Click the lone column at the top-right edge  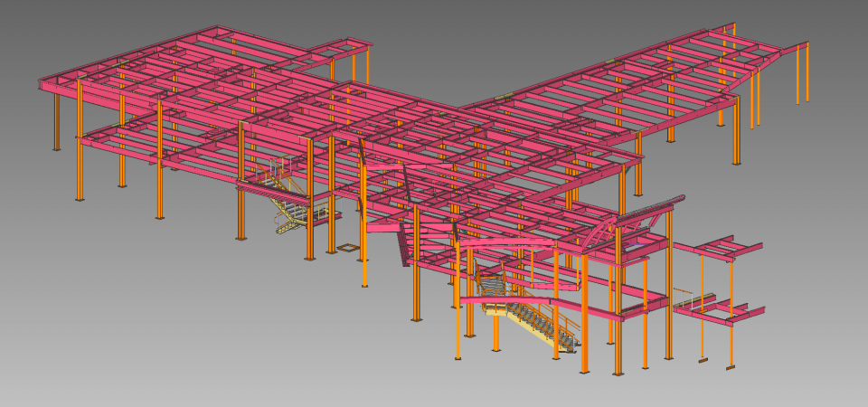tap(807, 72)
